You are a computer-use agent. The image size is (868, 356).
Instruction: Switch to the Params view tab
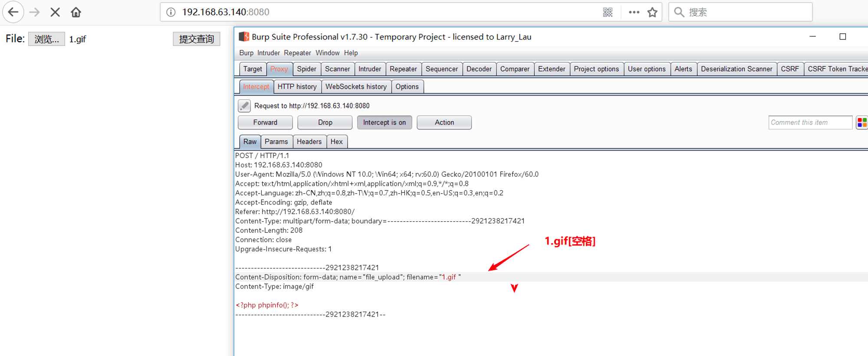(x=276, y=142)
